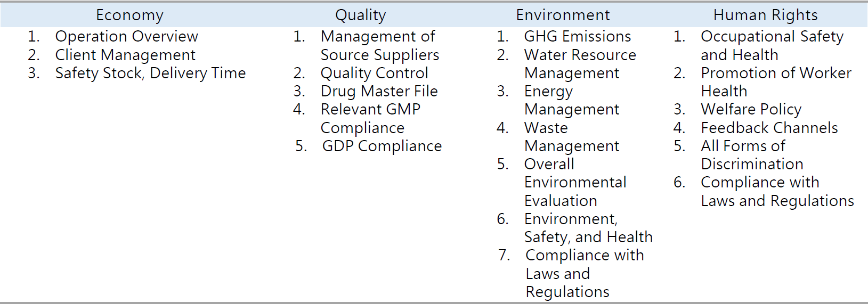868x304 pixels.
Task: Click the GDP Compliance entry
Action: [x=382, y=146]
